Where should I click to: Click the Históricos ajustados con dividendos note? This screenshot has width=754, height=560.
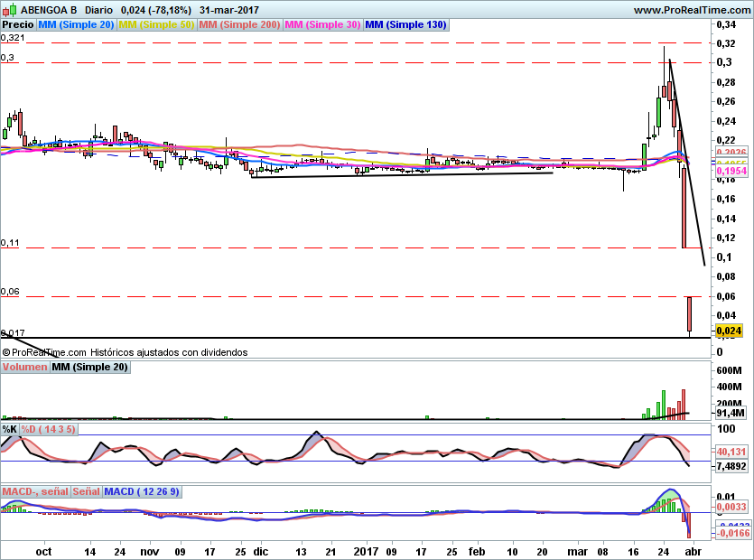pos(169,352)
